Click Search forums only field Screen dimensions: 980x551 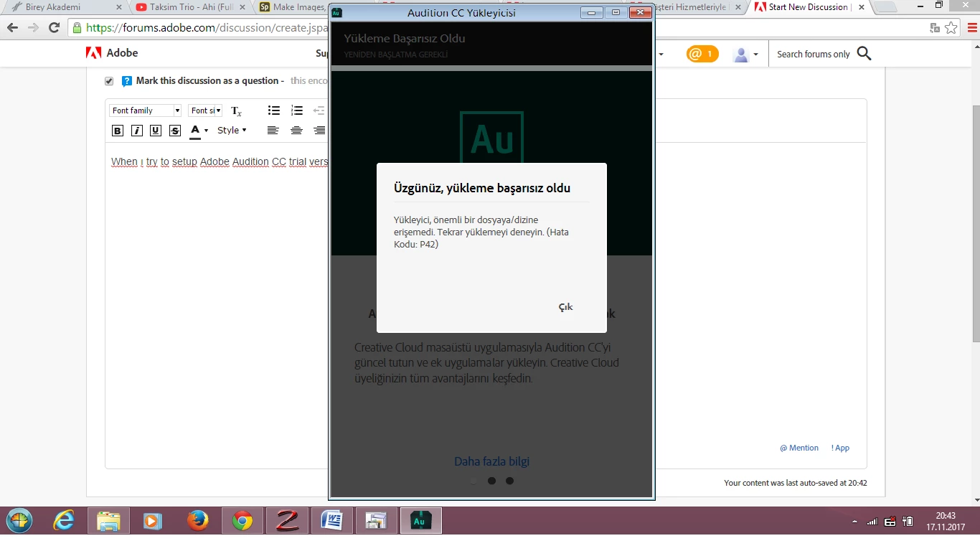814,54
